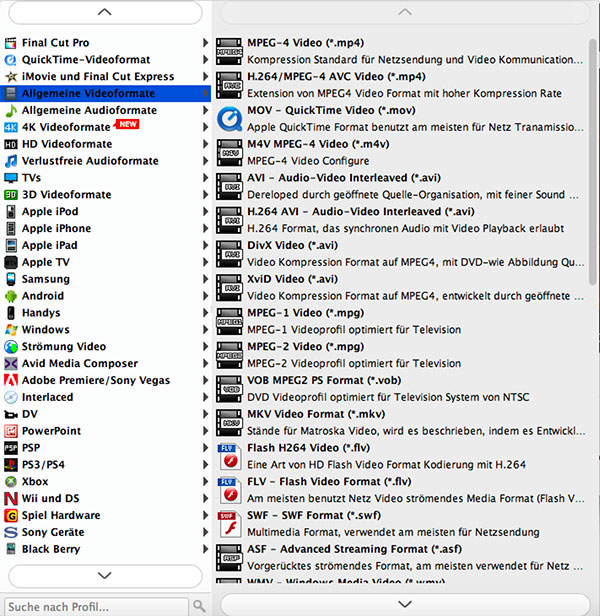Expand the Handys submenu arrow
The image size is (600, 616).
click(205, 313)
